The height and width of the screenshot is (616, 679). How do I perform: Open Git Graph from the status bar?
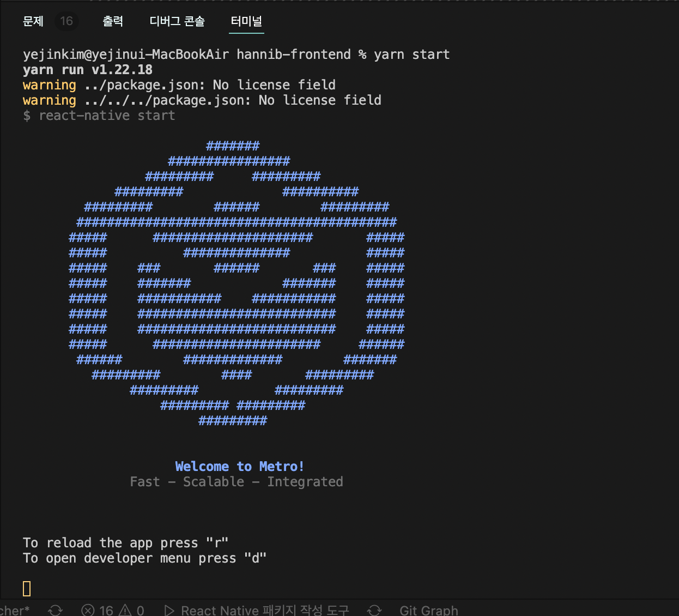click(x=429, y=610)
